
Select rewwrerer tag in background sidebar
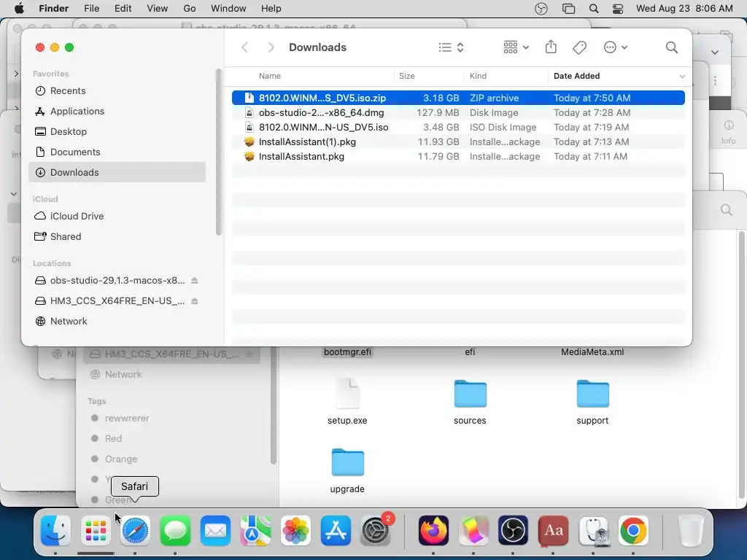(x=127, y=418)
